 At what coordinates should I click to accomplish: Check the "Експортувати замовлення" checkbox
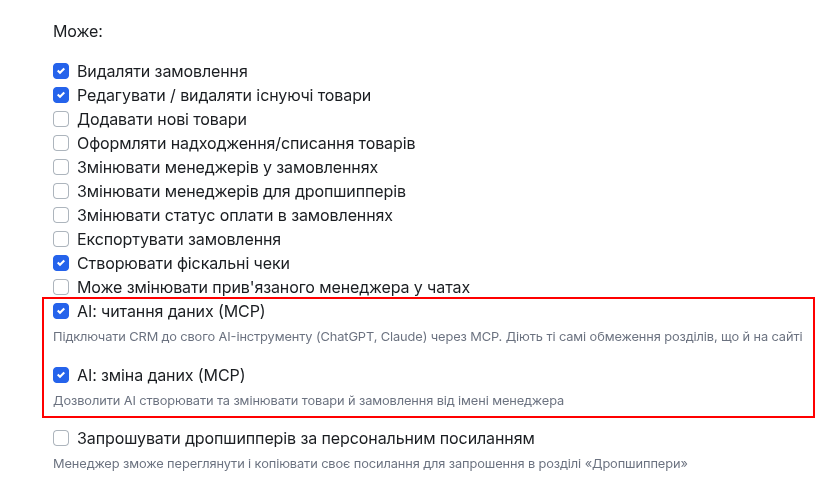click(61, 239)
